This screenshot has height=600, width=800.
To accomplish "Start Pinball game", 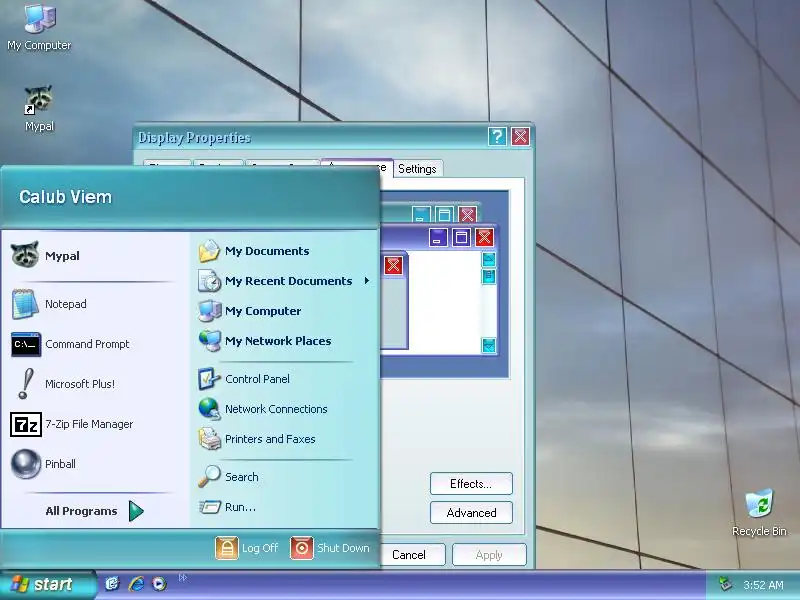I will (x=95, y=464).
